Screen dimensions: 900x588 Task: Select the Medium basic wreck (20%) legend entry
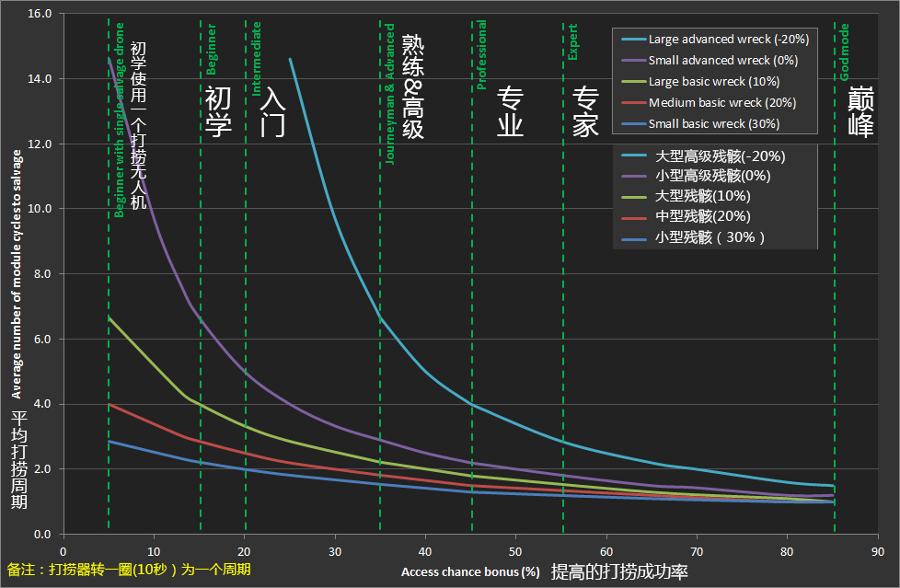[721, 103]
